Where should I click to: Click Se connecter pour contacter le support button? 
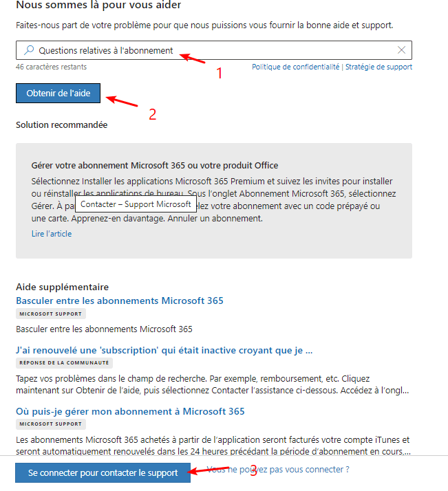tap(103, 472)
